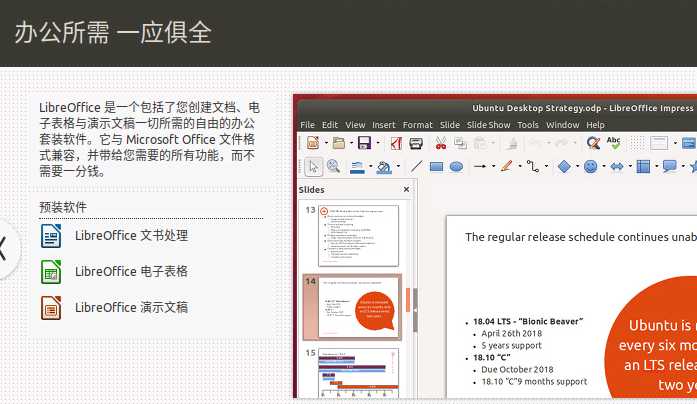Open the File menu
Viewport: 697px width, 404px height.
(x=307, y=125)
